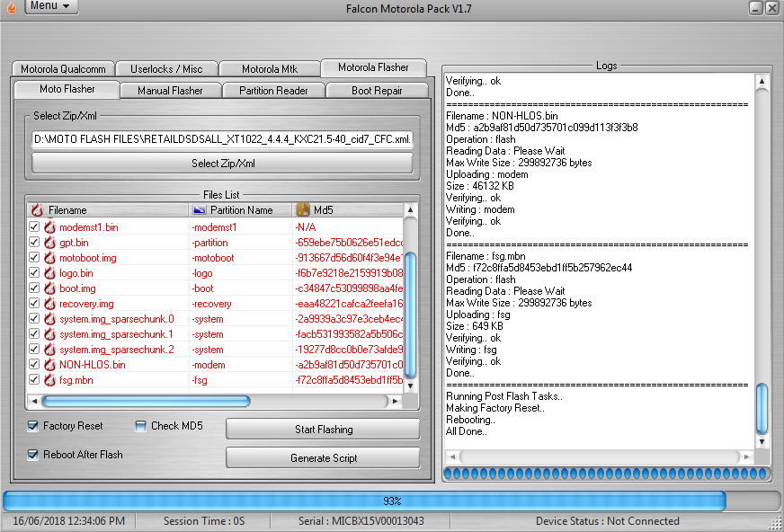Click the files list horizontal scrollbar thumb
The height and width of the screenshot is (532, 784).
coord(146,401)
